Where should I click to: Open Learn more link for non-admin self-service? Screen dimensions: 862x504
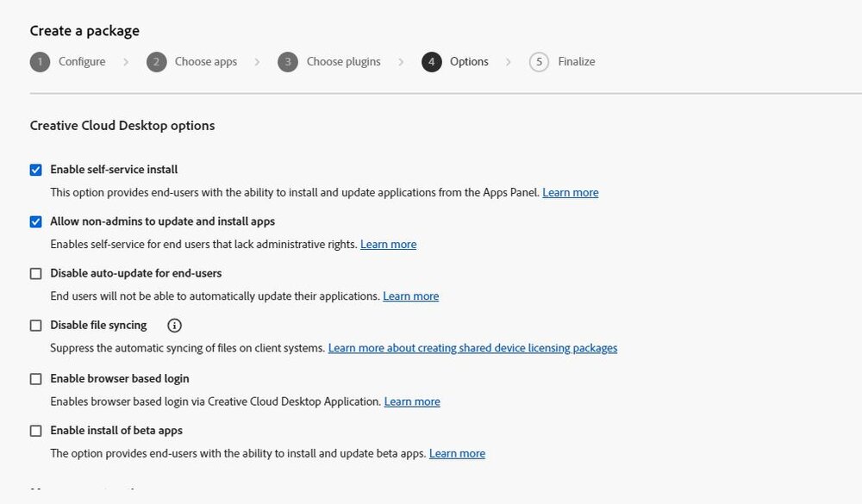click(x=388, y=244)
